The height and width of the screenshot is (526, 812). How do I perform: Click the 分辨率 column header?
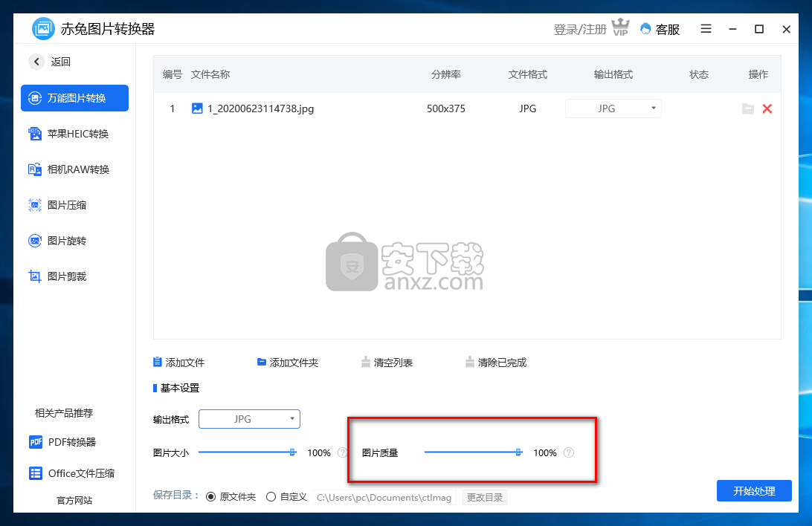pyautogui.click(x=446, y=74)
